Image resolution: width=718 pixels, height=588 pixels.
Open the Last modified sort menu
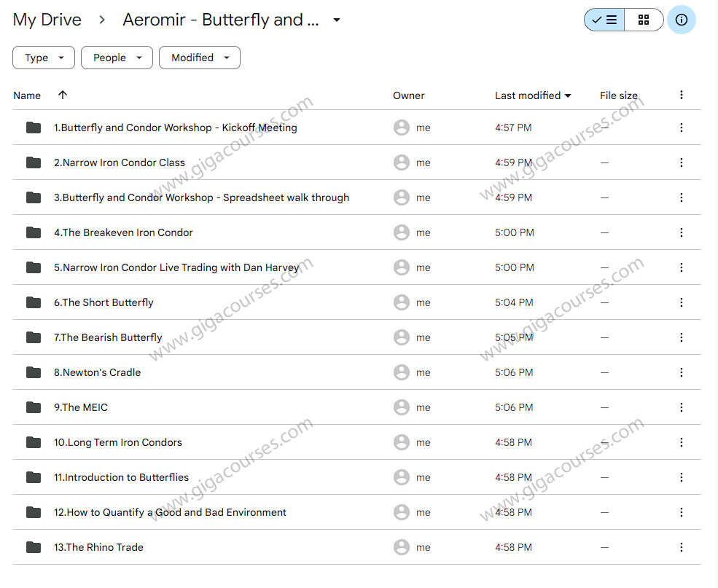tap(532, 95)
